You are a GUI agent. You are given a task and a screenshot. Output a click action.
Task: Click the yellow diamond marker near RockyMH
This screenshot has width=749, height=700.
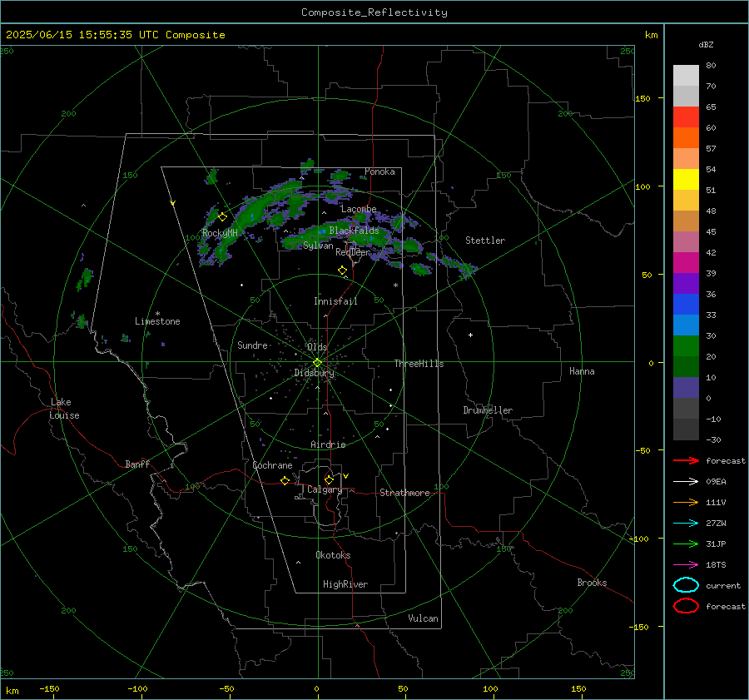click(222, 217)
